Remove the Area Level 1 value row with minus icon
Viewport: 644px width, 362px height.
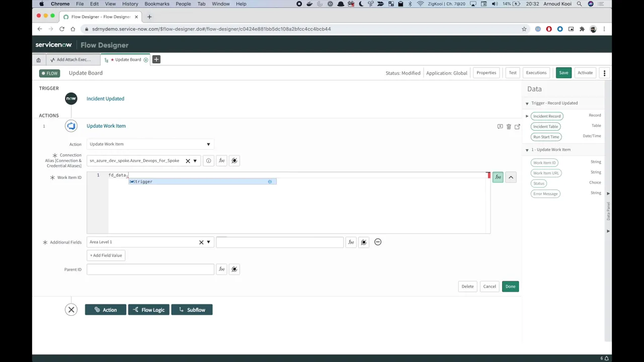pos(378,242)
